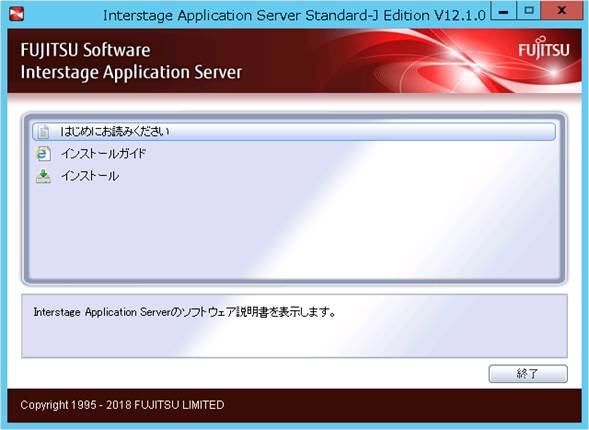This screenshot has height=430, width=589.
Task: Minimize the Interstage installer window
Action: 503,11
